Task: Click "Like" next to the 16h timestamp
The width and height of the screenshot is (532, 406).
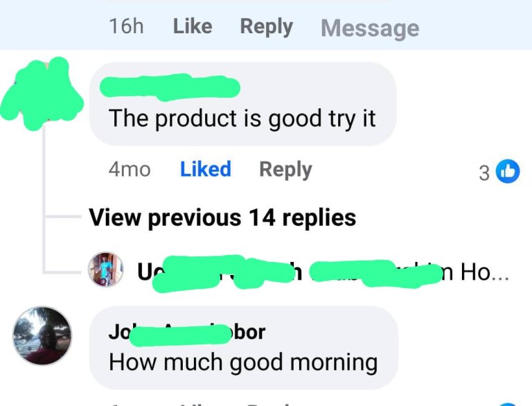Action: pyautogui.click(x=193, y=26)
